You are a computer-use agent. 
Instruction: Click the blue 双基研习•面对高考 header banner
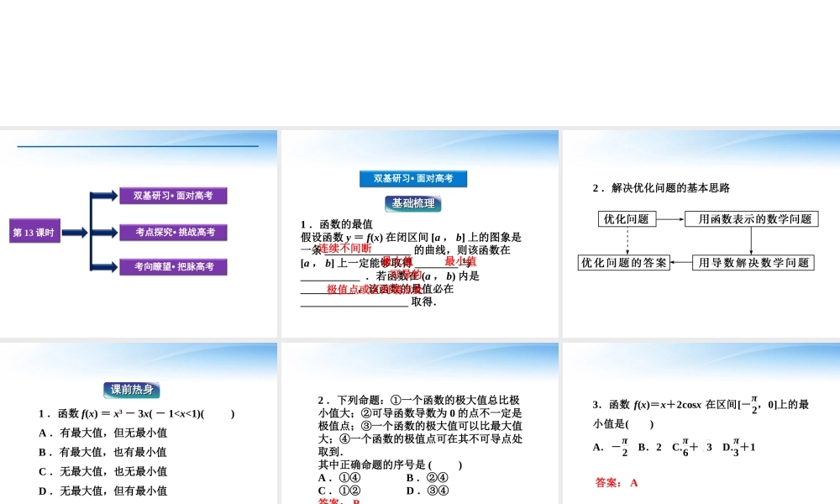tap(413, 178)
